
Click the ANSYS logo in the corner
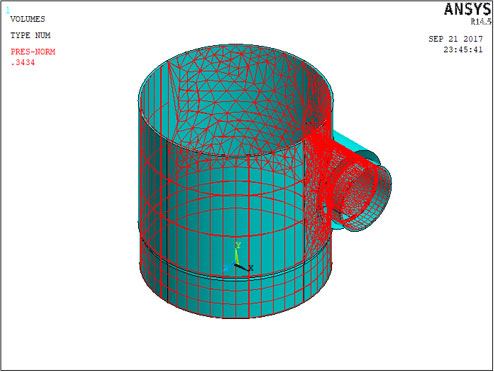coord(468,9)
